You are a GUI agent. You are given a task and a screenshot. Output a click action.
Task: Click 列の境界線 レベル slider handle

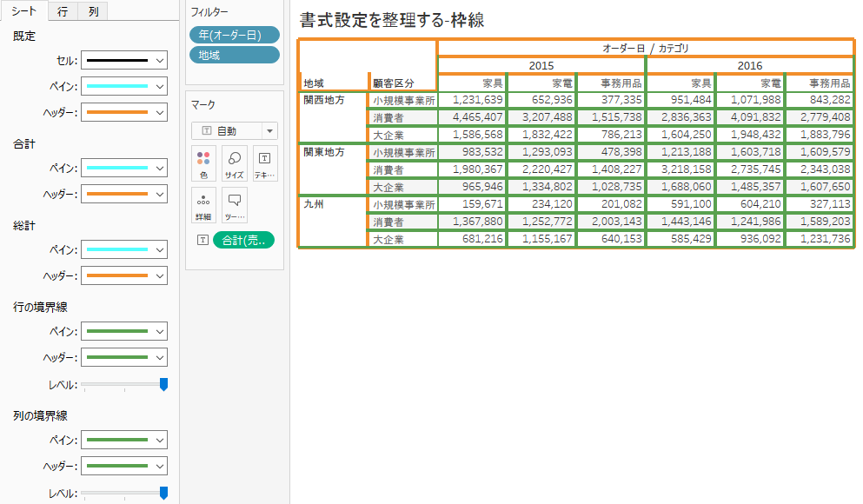click(163, 493)
